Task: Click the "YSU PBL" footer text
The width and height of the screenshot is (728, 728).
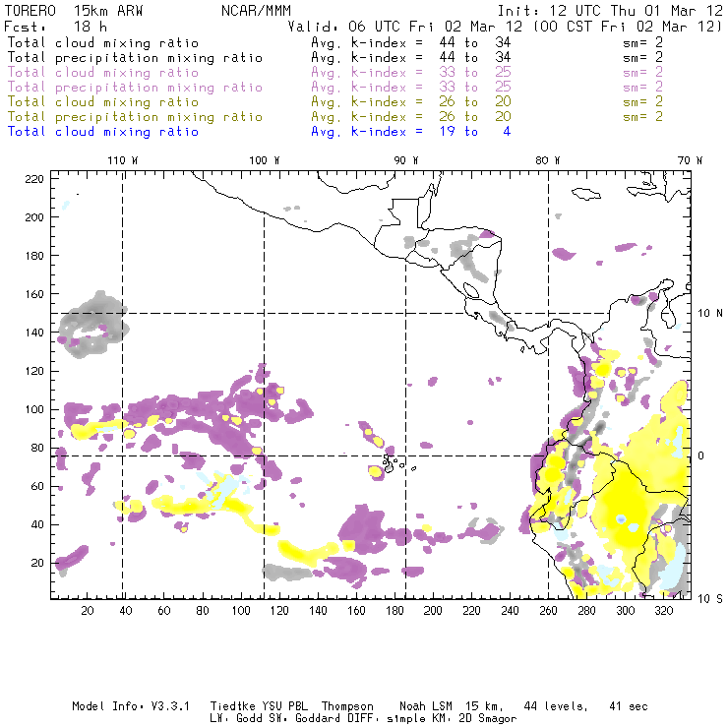Action: (x=285, y=706)
